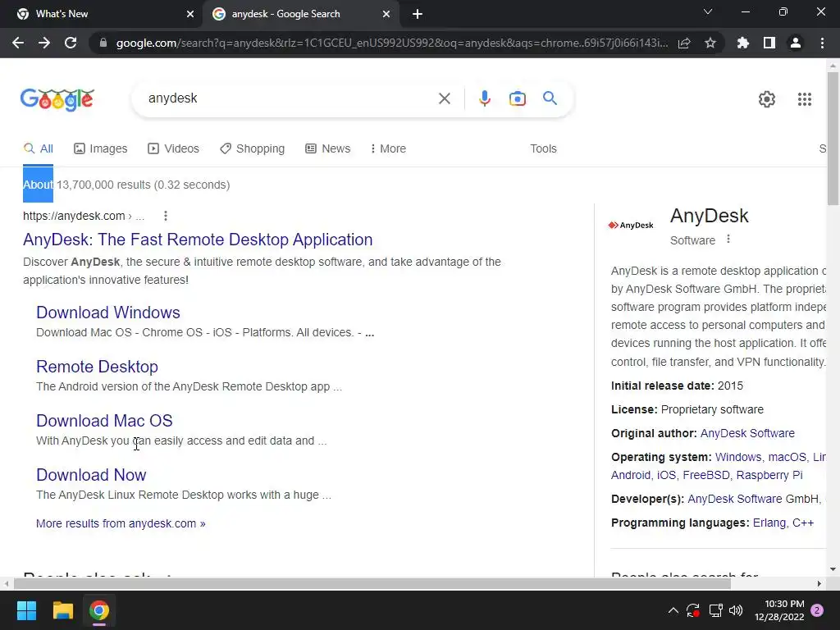
Task: Open the notification center badge
Action: click(817, 610)
